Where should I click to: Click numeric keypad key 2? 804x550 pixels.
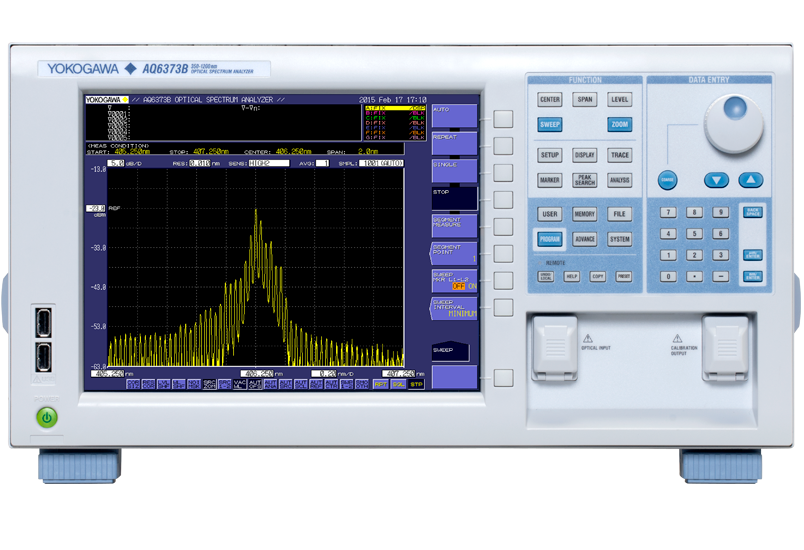click(694, 255)
